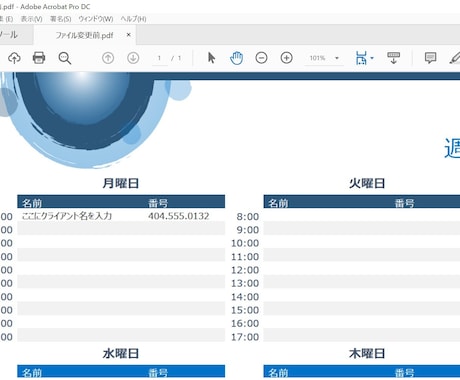
Task: Click the 13:00 Tuesday time label
Action: coord(245,283)
